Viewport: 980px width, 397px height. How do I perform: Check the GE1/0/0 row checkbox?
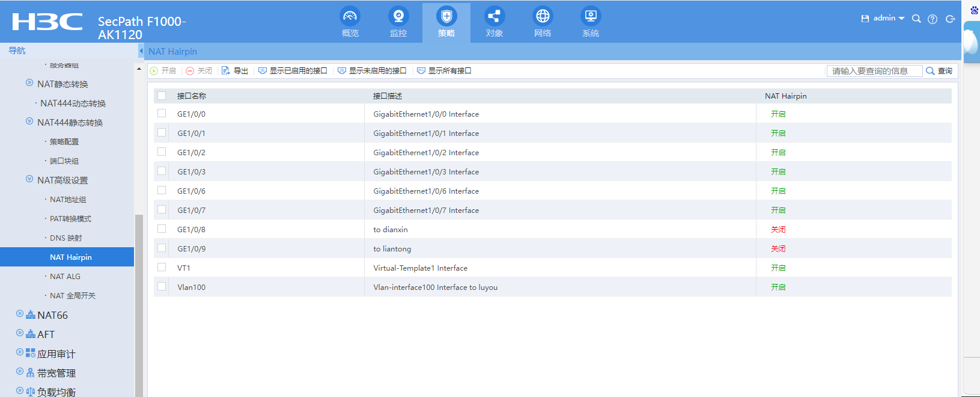coord(162,113)
